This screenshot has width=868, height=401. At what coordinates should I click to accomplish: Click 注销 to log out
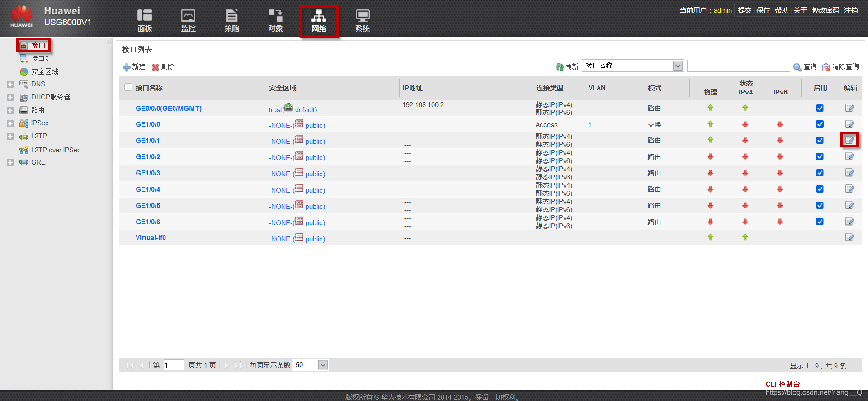(x=851, y=10)
